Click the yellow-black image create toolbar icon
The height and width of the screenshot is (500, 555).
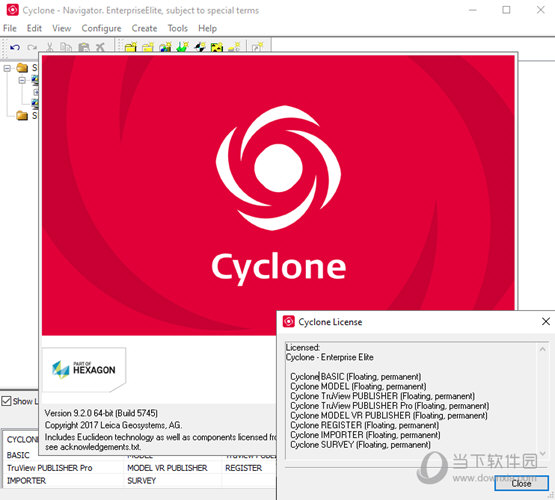217,47
